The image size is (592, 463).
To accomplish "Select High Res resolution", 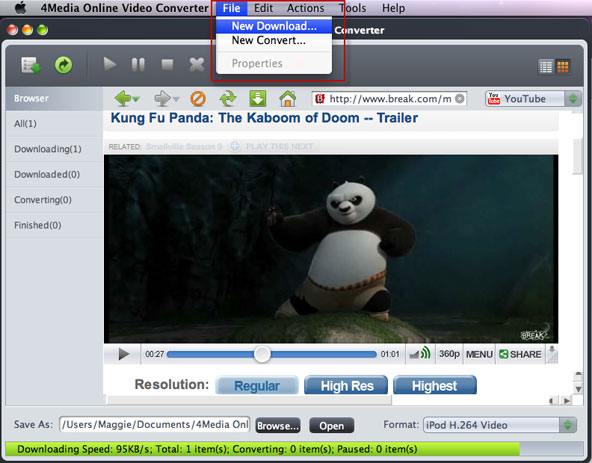I will pos(346,386).
